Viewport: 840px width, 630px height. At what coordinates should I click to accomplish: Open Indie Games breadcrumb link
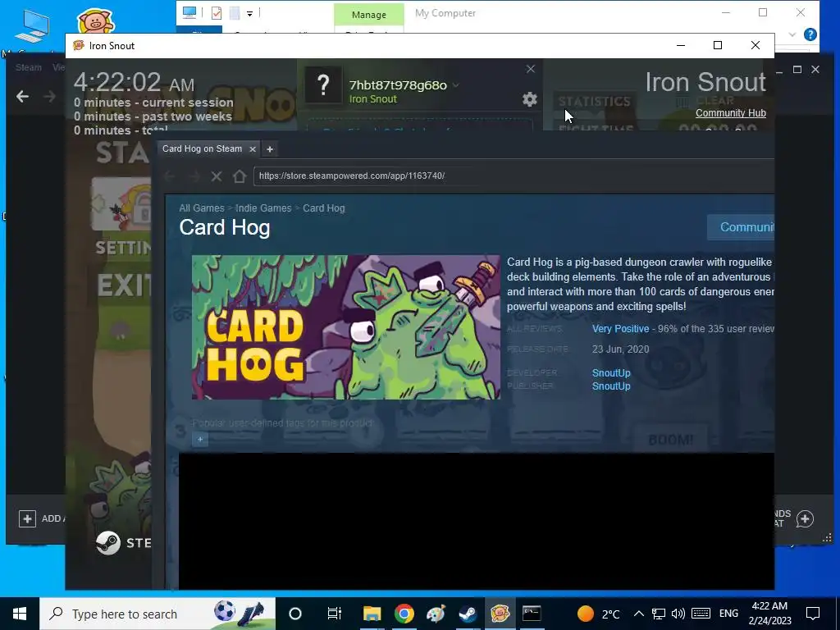pyautogui.click(x=263, y=208)
